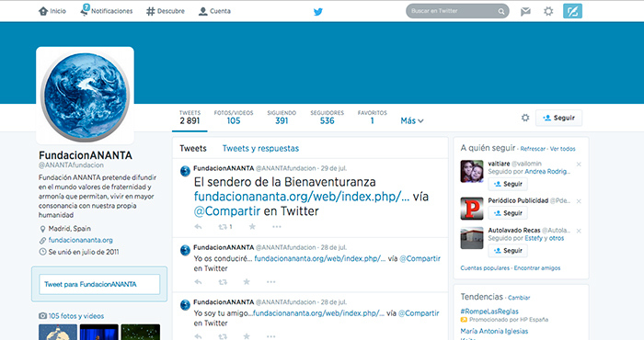Follow FundacionANANTA with Seguir button
The height and width of the screenshot is (340, 644).
558,118
